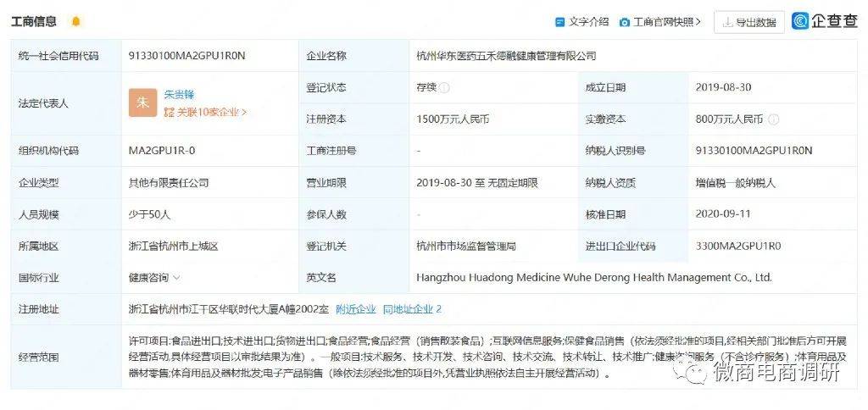This screenshot has height=410, width=868.
Task: Click the camera icon beside 工商官网快照
Action: [625, 23]
